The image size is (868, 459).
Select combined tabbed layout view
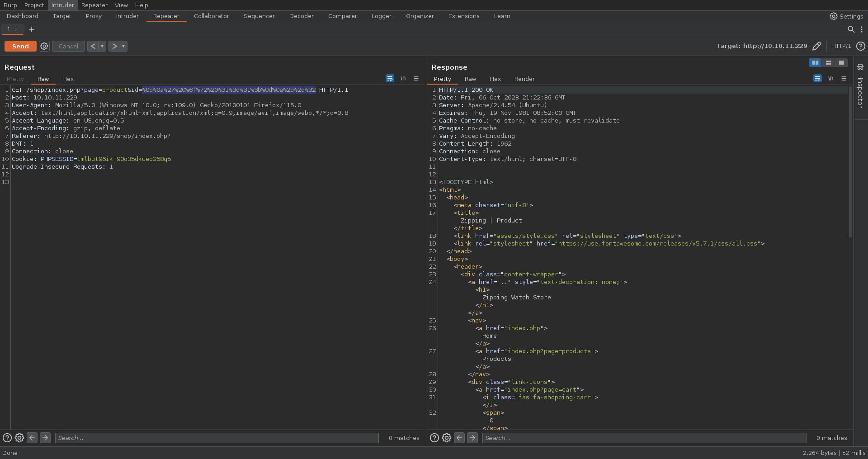point(841,63)
